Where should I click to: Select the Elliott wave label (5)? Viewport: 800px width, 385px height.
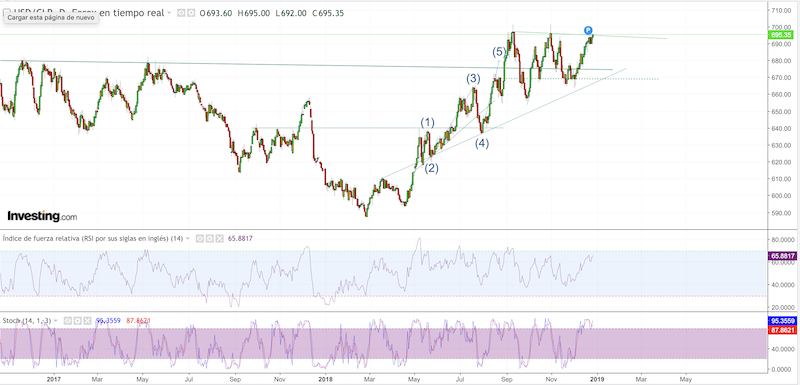pos(499,52)
